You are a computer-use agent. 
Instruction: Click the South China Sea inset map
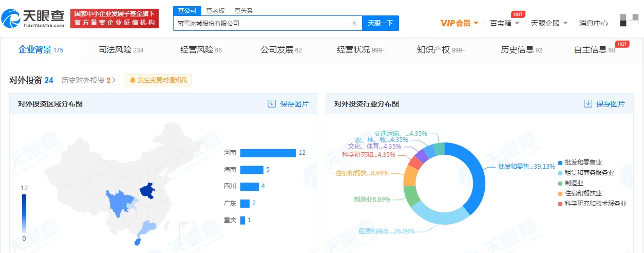point(187,234)
